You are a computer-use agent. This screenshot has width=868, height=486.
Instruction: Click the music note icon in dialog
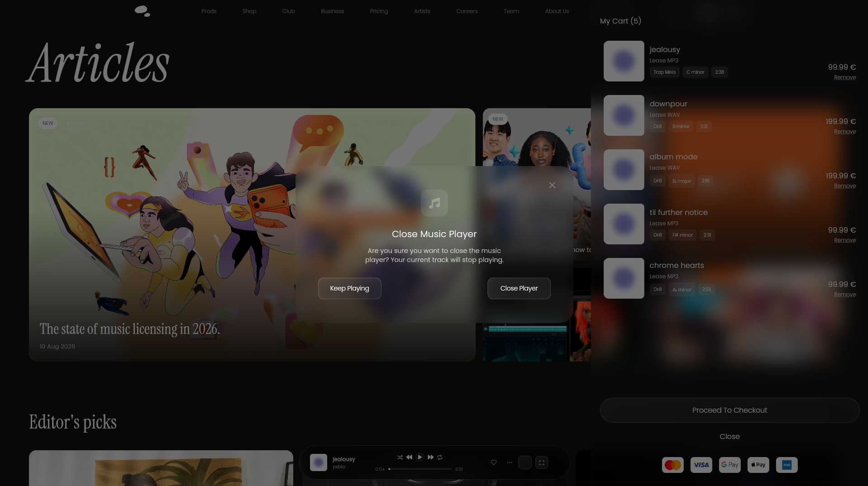coord(434,203)
